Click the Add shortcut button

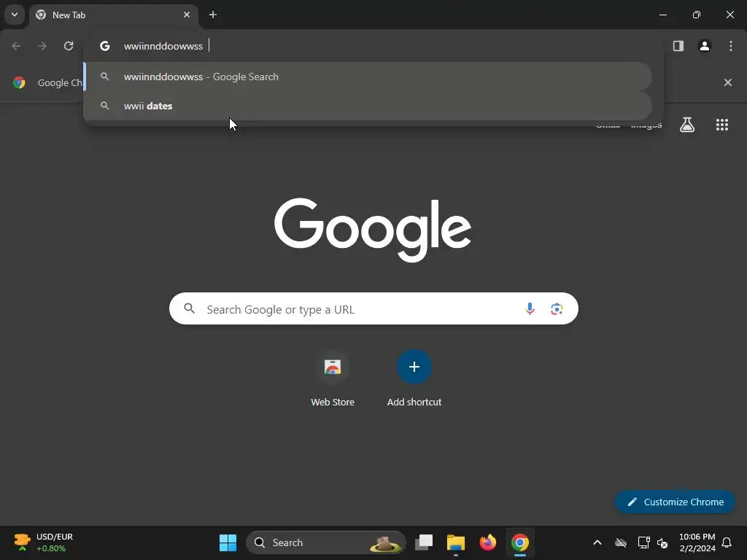(414, 379)
